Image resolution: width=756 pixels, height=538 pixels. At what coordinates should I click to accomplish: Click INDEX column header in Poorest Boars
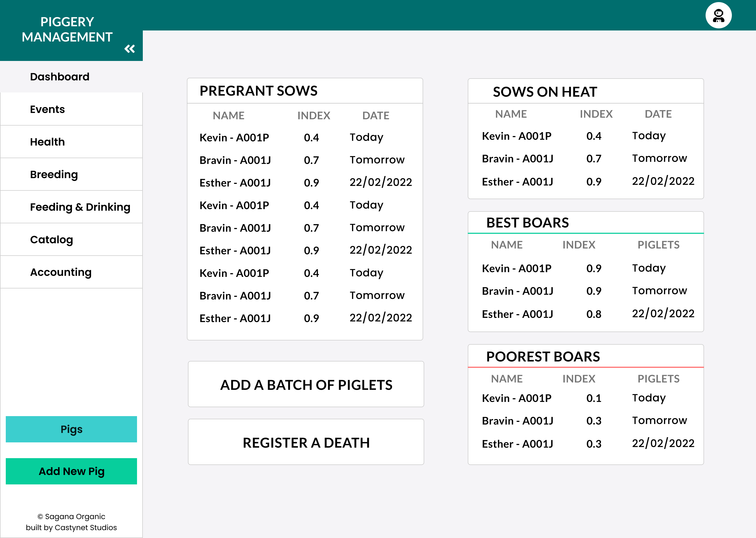579,379
